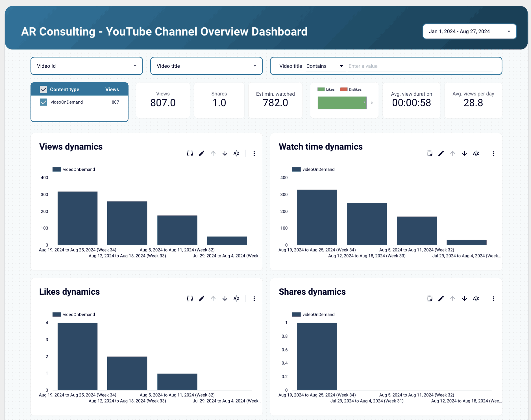Open the Video Id dropdown
This screenshot has width=531, height=420.
(x=86, y=66)
